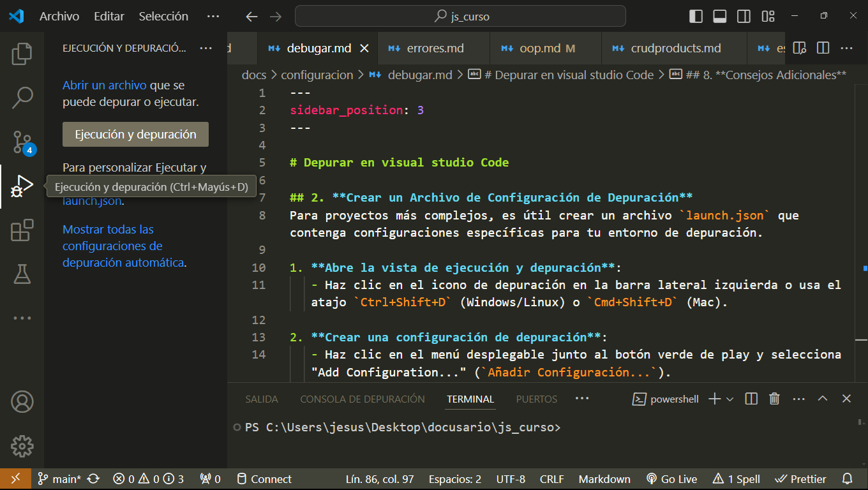Image resolution: width=868 pixels, height=490 pixels.
Task: Select the Run and Debug activity icon
Action: [x=22, y=186]
